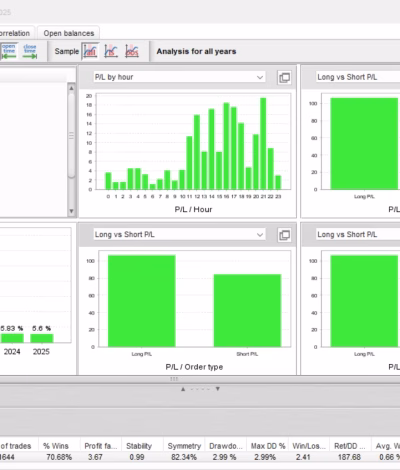Click the Short P/L bar in order type chart
This screenshot has width=400, height=470.
(x=247, y=311)
